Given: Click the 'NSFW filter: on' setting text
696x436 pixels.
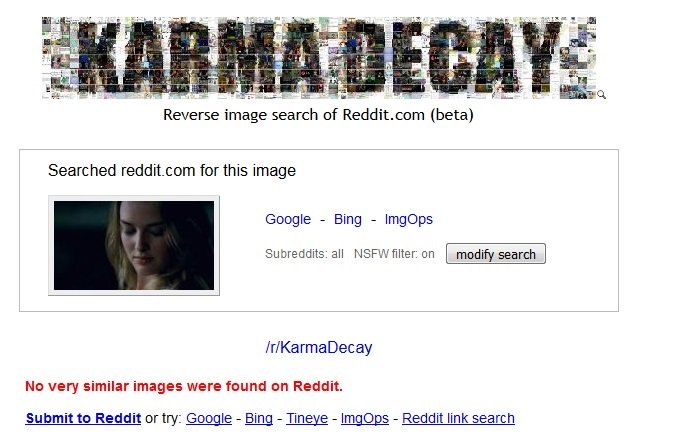Looking at the screenshot, I should click(394, 254).
